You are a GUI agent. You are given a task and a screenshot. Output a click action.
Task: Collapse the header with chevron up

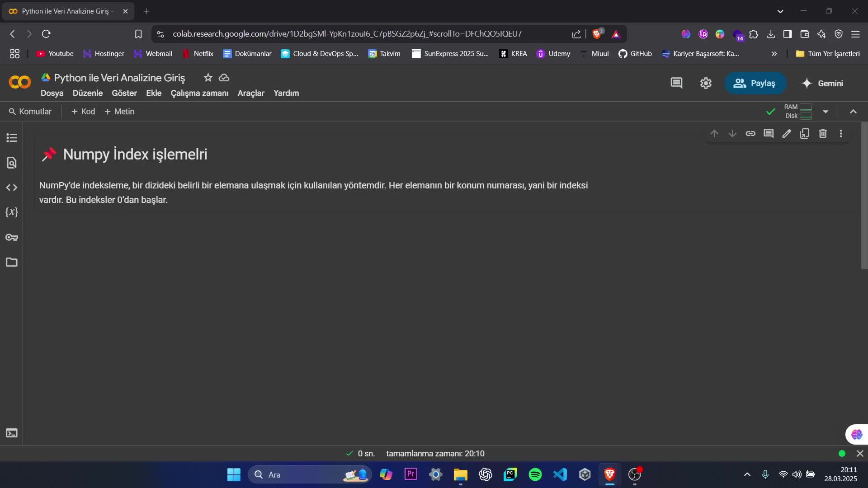pos(853,112)
